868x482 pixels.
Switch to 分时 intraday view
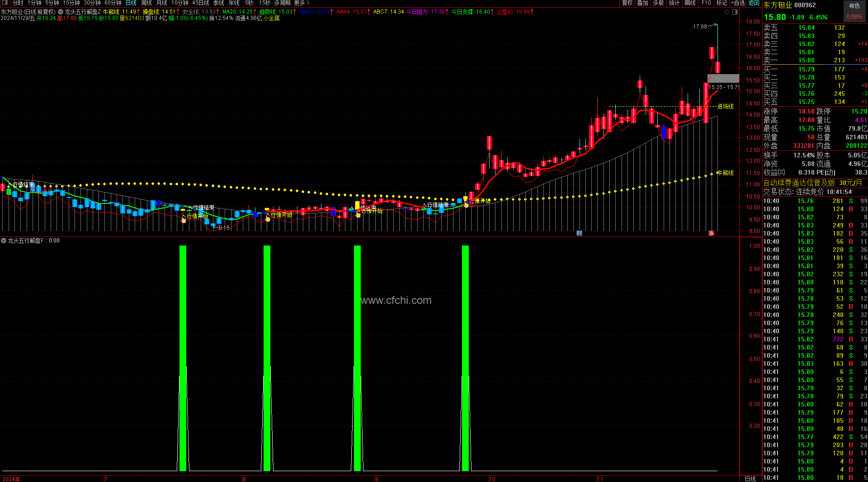(18, 3)
